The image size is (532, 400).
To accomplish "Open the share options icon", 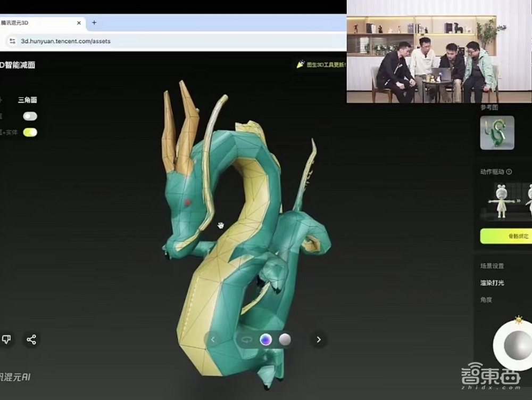I will tap(31, 339).
